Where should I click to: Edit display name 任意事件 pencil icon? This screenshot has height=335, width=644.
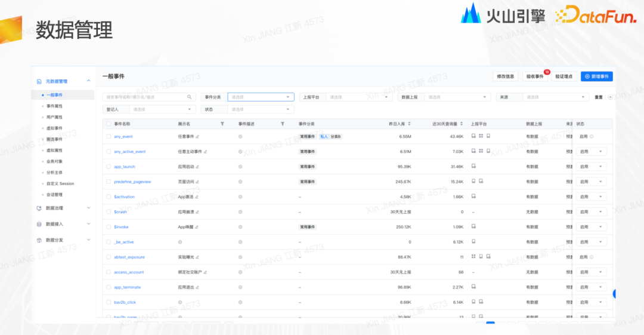[x=197, y=137]
